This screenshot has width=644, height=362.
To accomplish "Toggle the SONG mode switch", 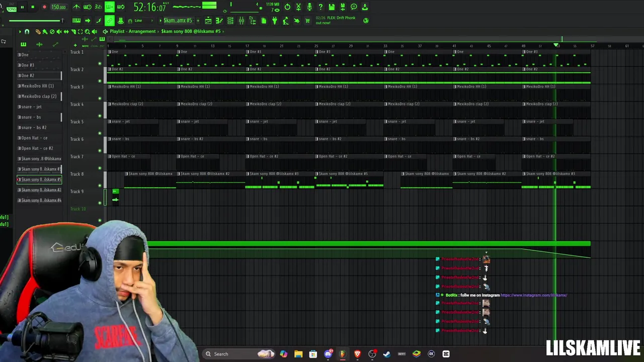I will [x=12, y=9].
